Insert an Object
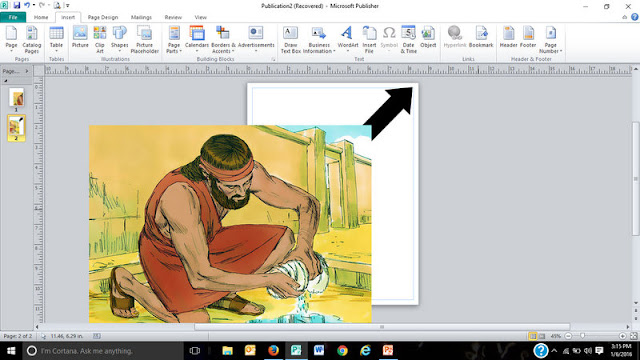Viewport: 640px width, 360px height. tap(428, 37)
